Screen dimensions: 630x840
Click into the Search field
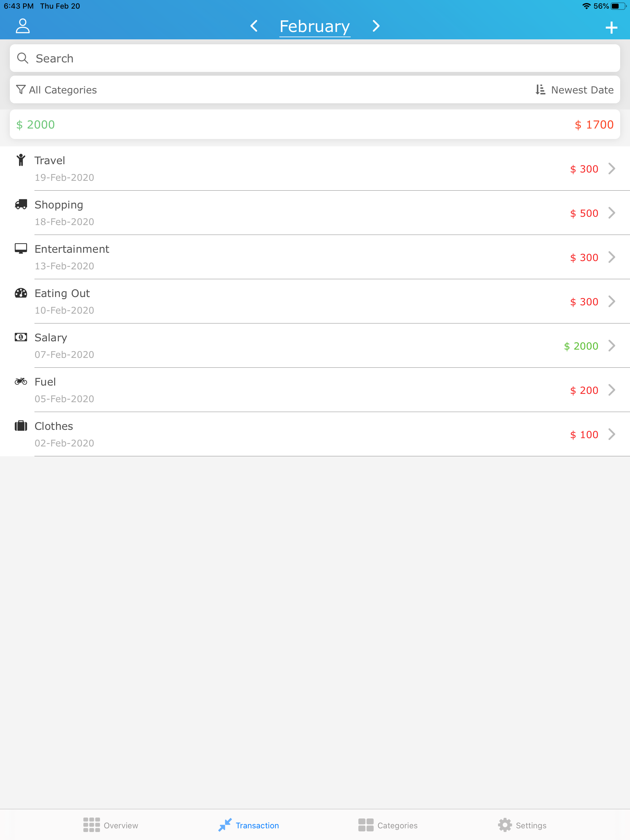coord(315,58)
